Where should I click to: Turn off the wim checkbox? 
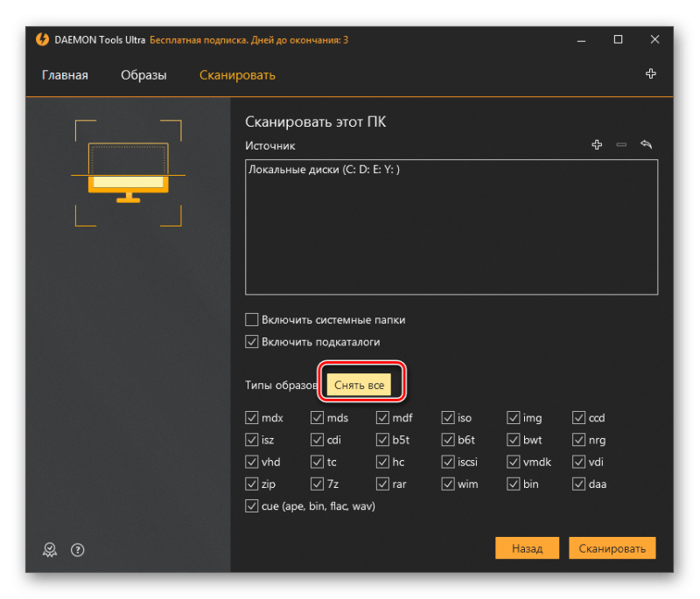(448, 484)
